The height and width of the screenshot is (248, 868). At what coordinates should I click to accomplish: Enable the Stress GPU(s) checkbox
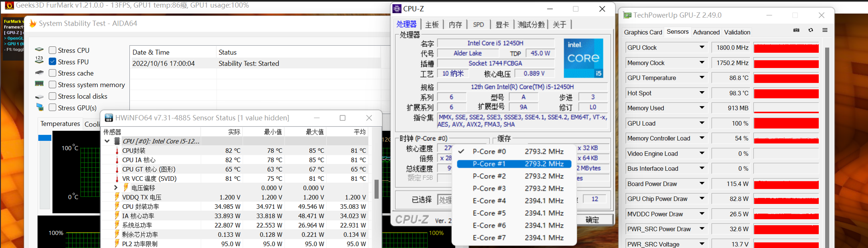coord(52,108)
